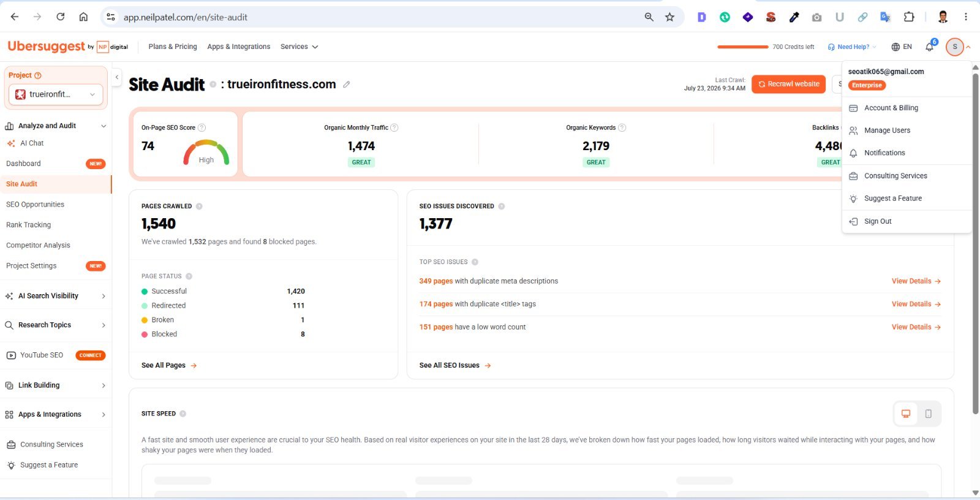The height and width of the screenshot is (500, 980).
Task: Click the YouTube SEO Connect badge
Action: point(91,355)
